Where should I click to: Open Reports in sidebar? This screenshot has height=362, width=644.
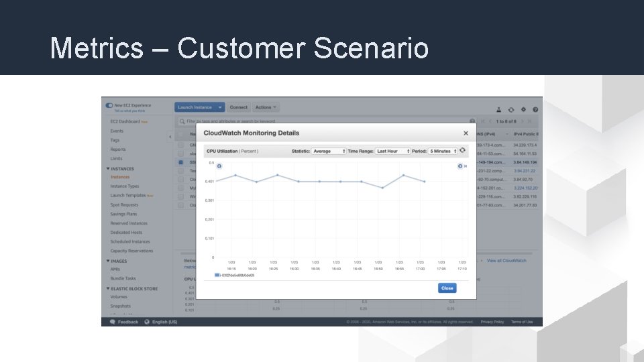click(x=118, y=149)
